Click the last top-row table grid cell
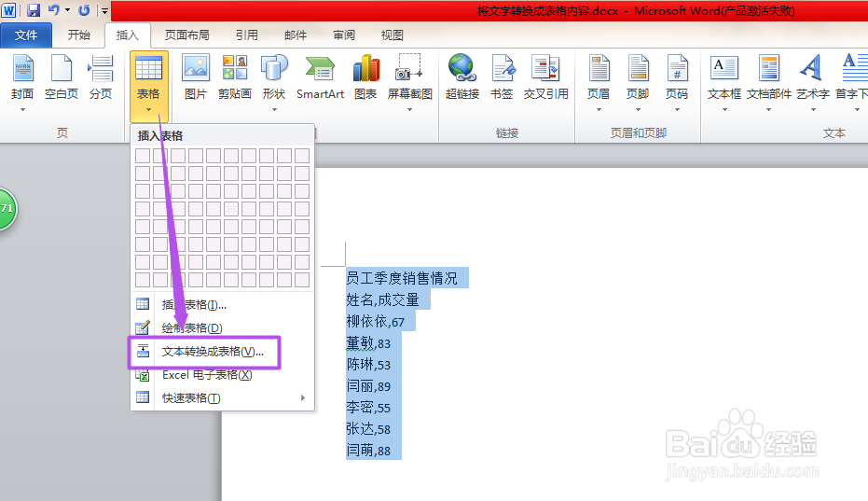The height and width of the screenshot is (501, 868). pos(302,156)
